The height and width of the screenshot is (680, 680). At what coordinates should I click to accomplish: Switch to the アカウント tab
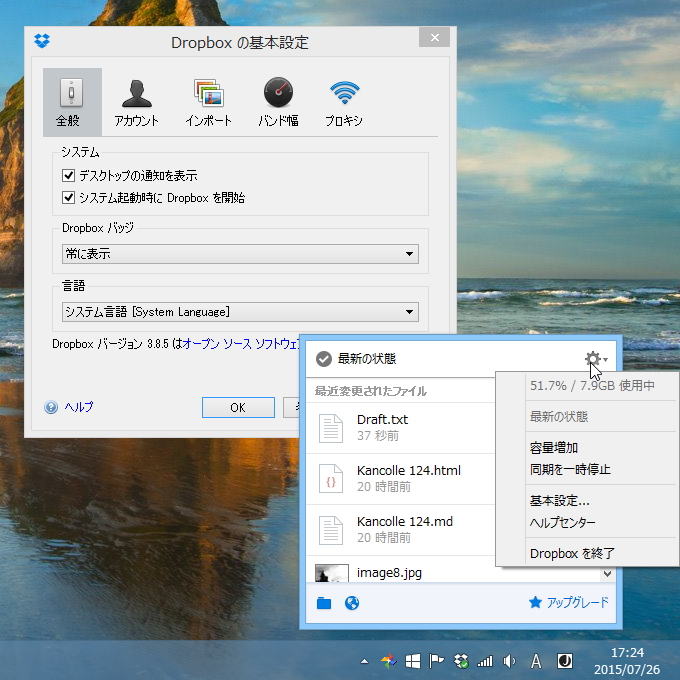tap(137, 102)
